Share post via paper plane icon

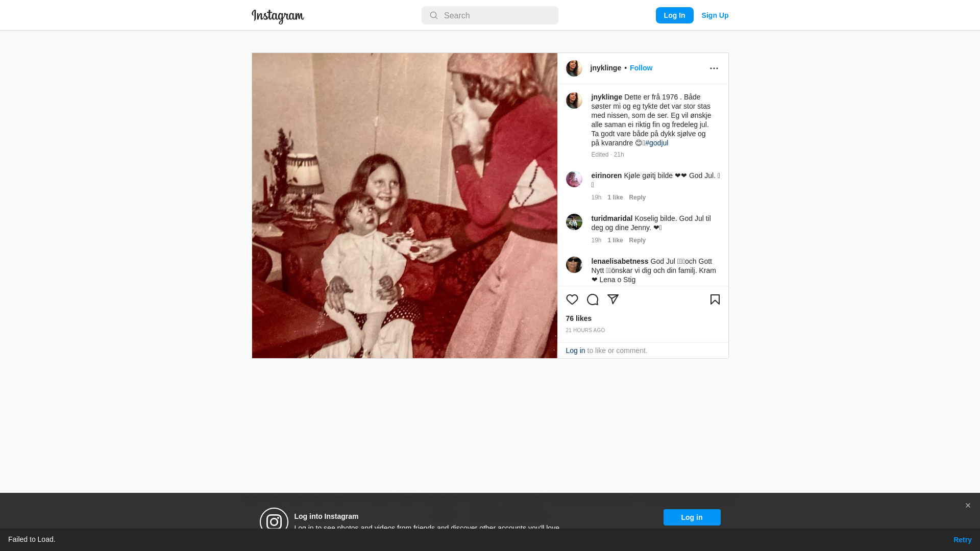coord(612,299)
